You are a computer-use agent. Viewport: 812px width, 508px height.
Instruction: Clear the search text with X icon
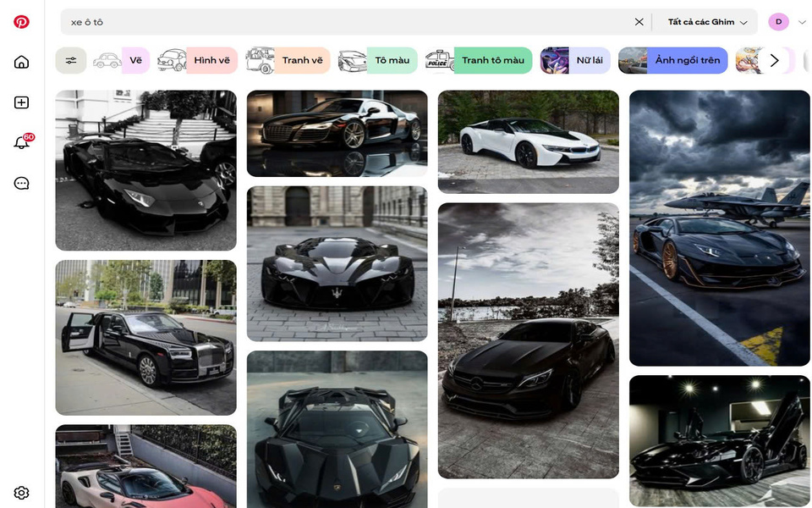(639, 22)
